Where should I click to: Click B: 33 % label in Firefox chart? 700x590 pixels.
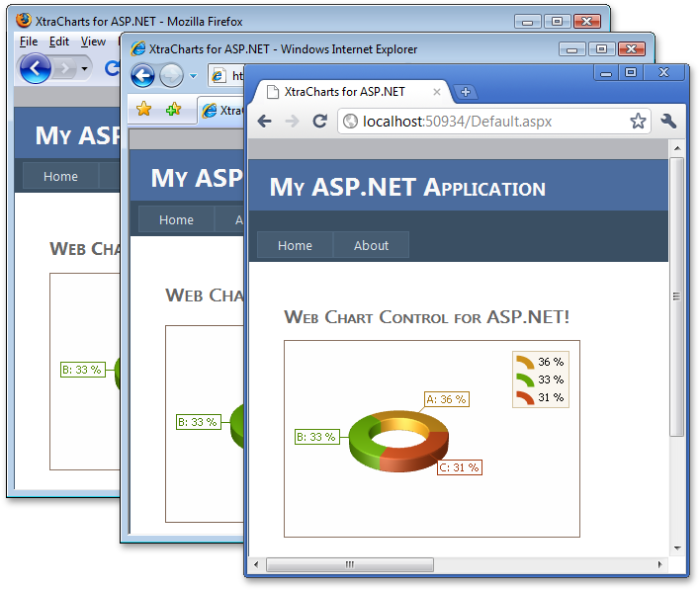point(83,370)
